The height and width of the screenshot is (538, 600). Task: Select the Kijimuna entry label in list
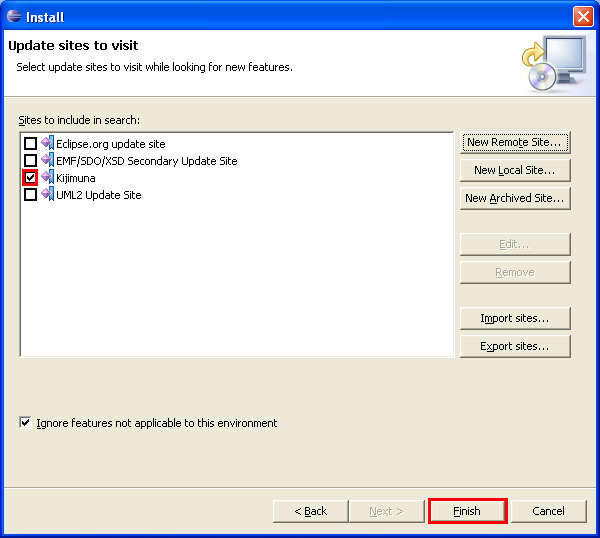[76, 178]
